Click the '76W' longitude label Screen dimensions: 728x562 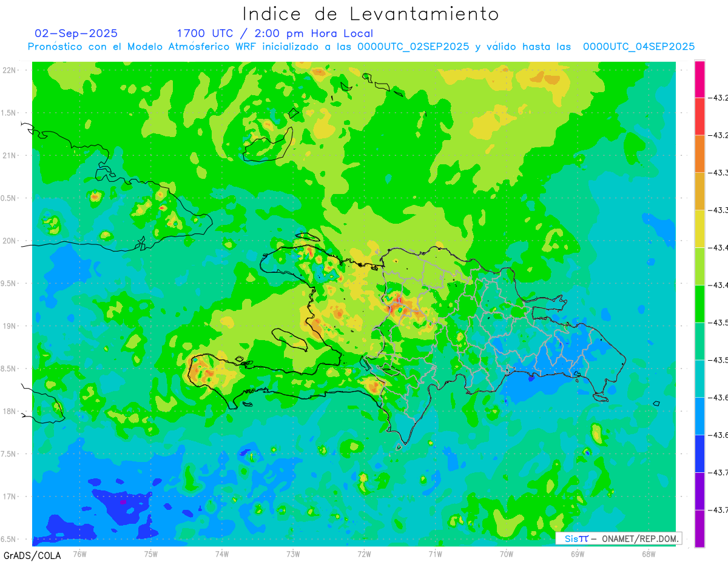[x=79, y=554]
